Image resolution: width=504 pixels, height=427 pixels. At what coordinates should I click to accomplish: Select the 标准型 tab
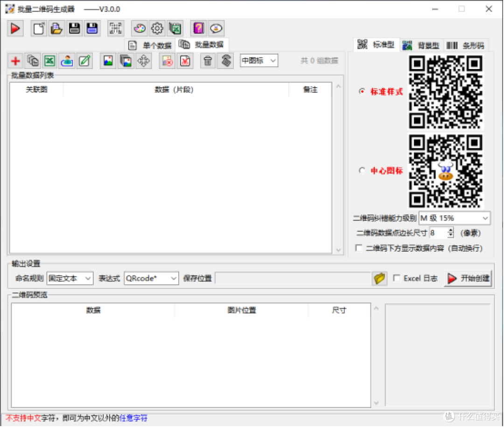(377, 45)
